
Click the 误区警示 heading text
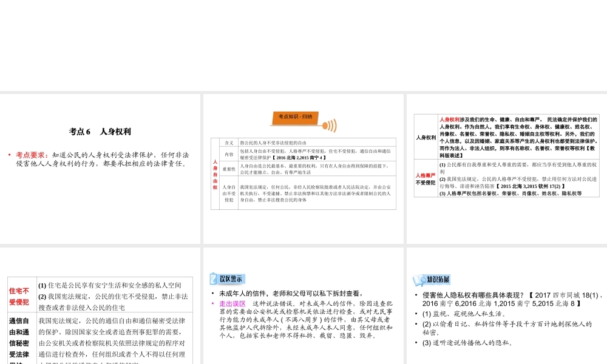click(231, 278)
